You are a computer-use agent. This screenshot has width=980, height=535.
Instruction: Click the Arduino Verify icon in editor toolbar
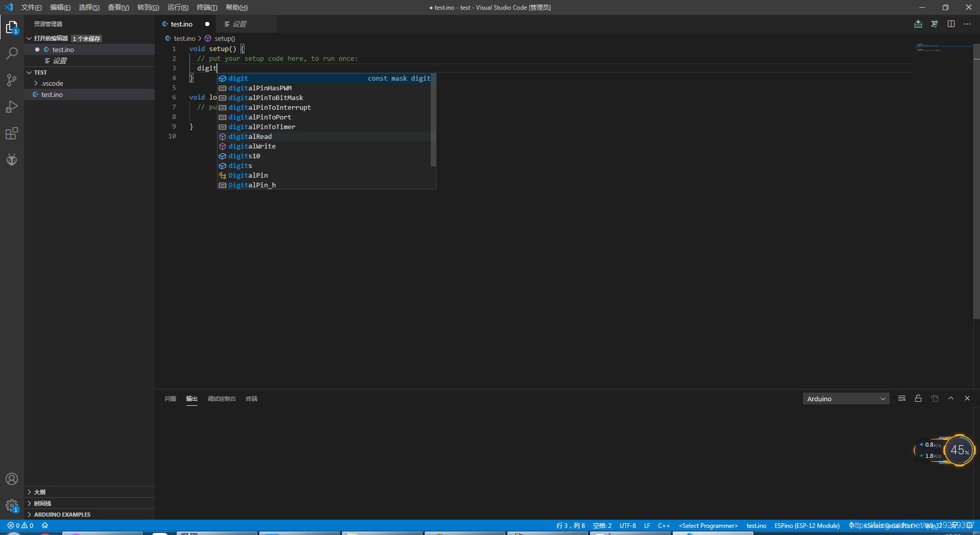[935, 24]
